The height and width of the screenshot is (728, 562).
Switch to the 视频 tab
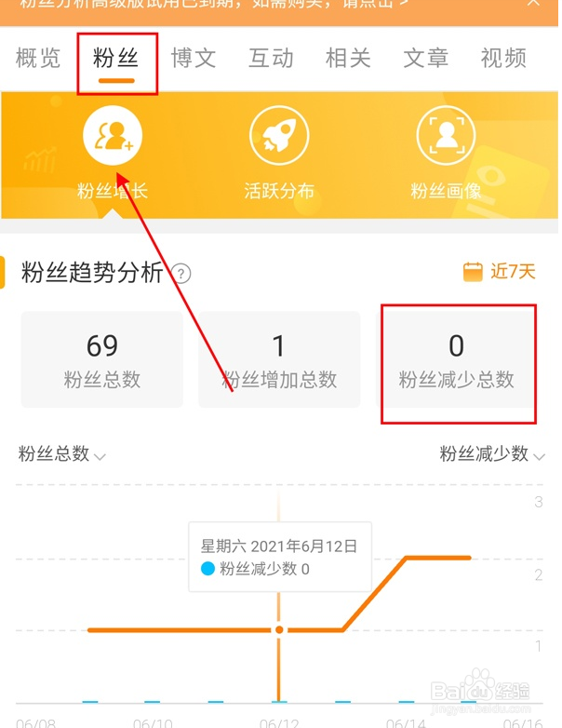[503, 59]
